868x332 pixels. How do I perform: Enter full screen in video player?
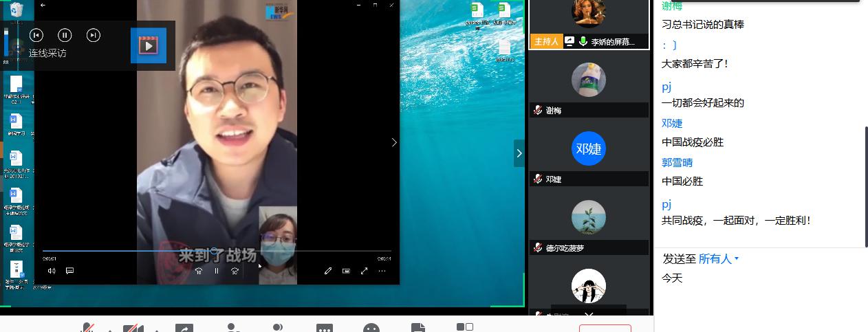coord(364,271)
